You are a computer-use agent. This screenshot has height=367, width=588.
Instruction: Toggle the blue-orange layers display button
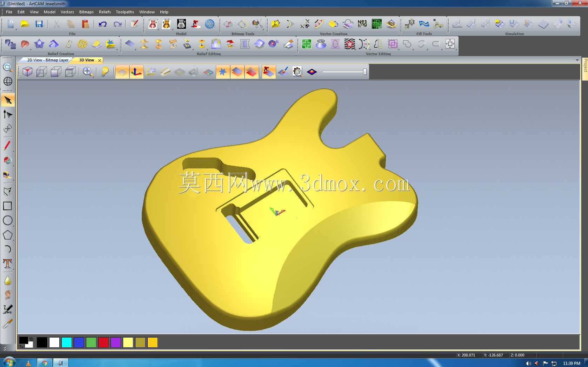[x=237, y=72]
